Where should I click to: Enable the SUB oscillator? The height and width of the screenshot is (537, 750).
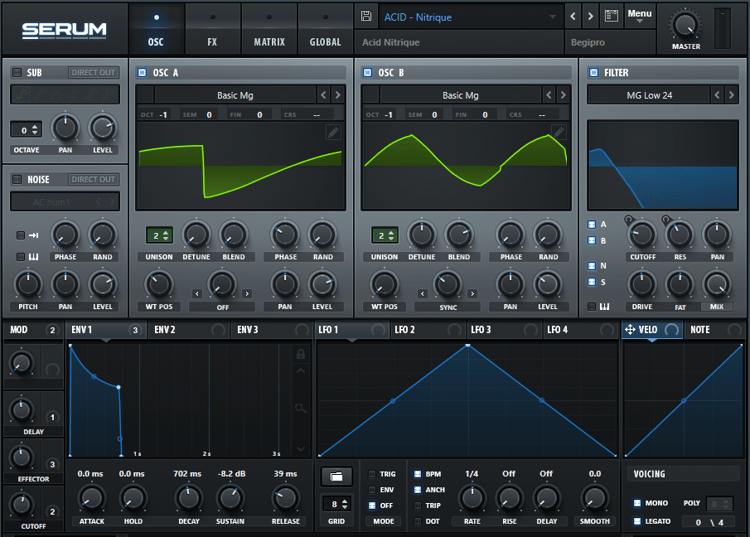click(x=17, y=72)
